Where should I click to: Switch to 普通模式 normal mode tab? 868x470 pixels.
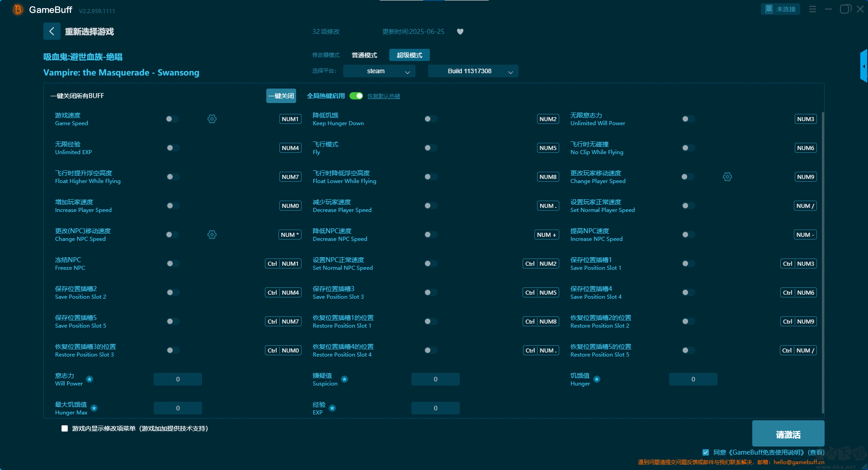point(364,55)
